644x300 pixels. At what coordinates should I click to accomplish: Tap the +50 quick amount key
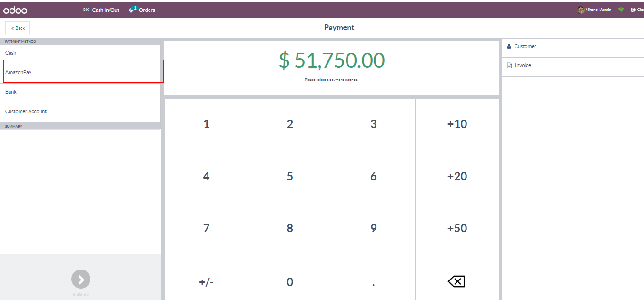[x=457, y=228]
